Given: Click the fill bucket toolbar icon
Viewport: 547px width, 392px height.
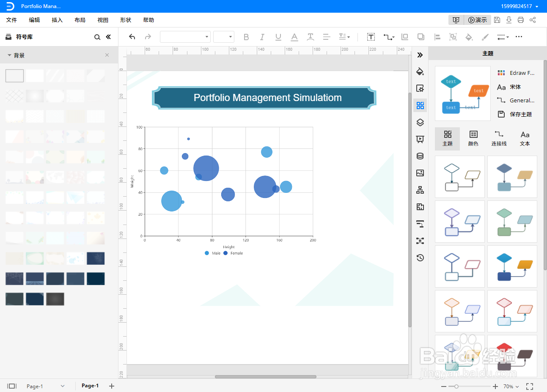Looking at the screenshot, I should (469, 37).
